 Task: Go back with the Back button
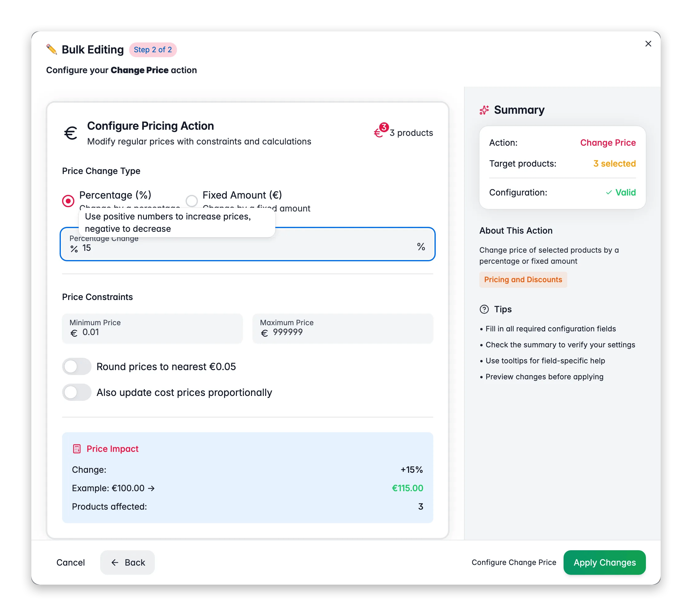128,563
